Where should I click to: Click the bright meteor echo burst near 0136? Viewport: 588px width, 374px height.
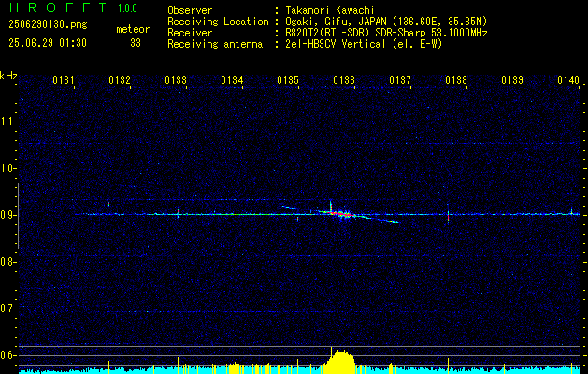click(342, 214)
